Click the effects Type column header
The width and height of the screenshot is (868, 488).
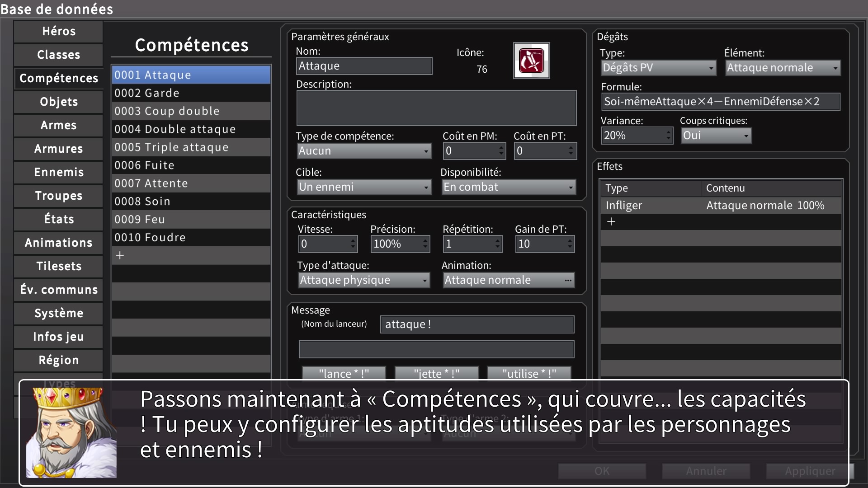click(651, 188)
